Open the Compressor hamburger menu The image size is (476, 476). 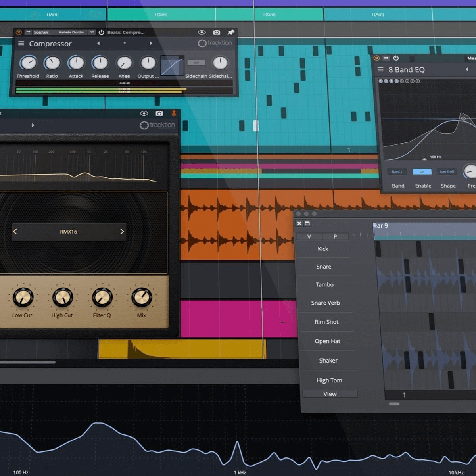pyautogui.click(x=21, y=44)
